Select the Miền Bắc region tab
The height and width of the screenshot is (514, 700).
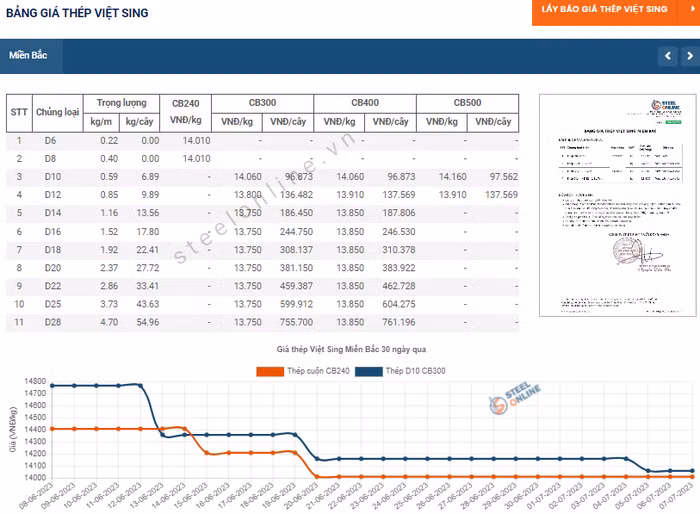click(29, 55)
